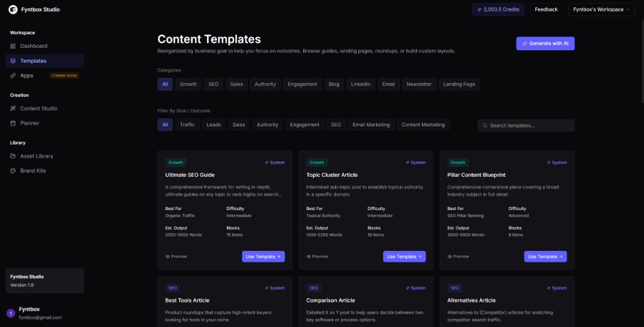Click the sparkle icon in Credits badge
644x327 pixels.
coord(479,9)
